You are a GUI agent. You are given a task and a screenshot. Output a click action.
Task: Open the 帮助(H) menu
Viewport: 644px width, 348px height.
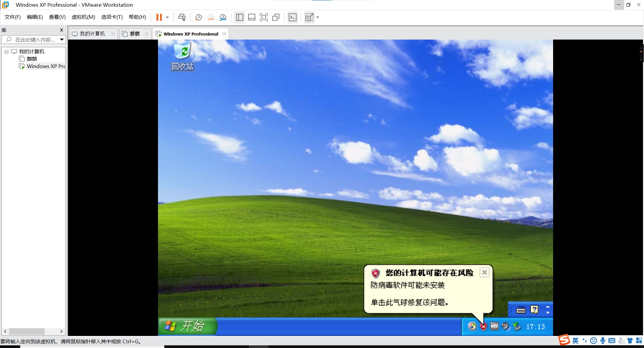(x=138, y=17)
